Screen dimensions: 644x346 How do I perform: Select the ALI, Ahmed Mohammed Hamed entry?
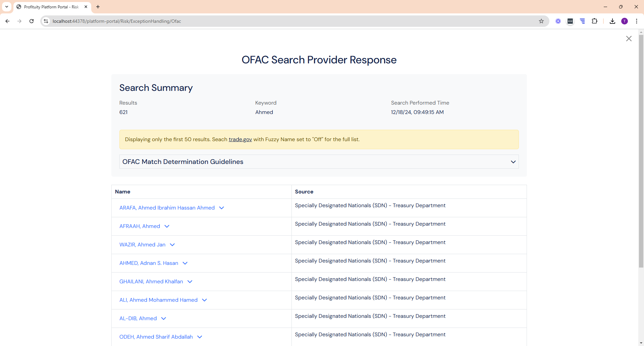(x=158, y=300)
